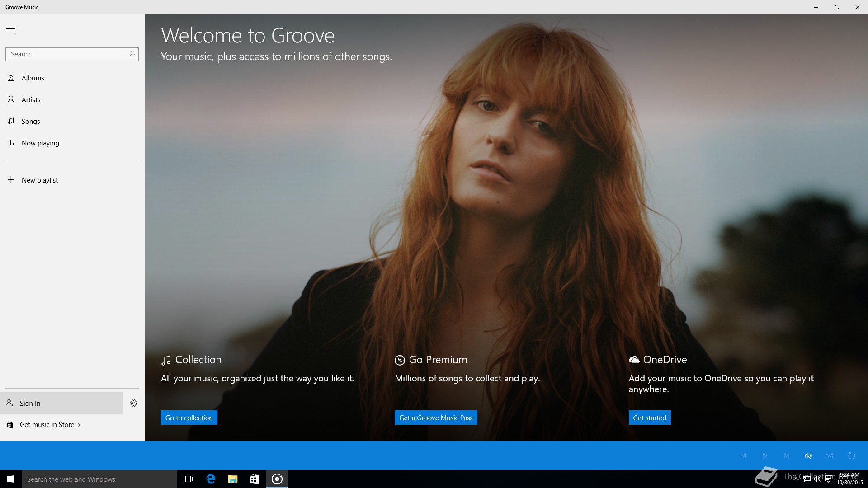Open Task View from the taskbar
Viewport: 868px width, 488px height.
188,479
